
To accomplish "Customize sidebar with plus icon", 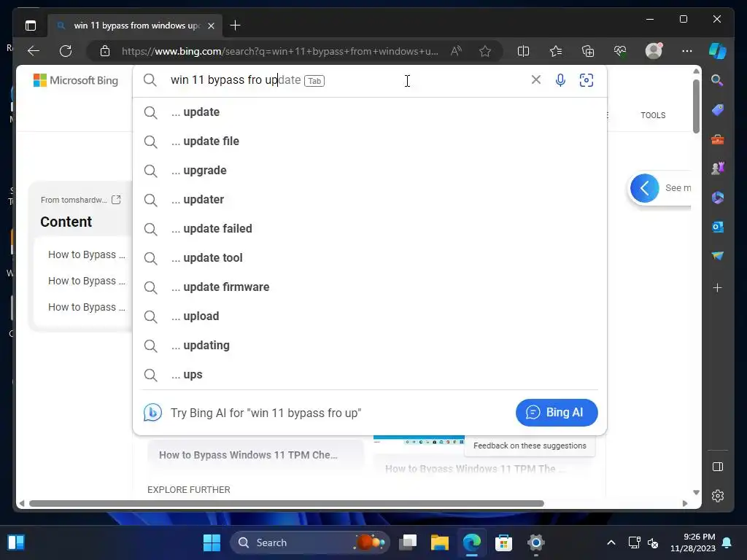I will pos(718,287).
